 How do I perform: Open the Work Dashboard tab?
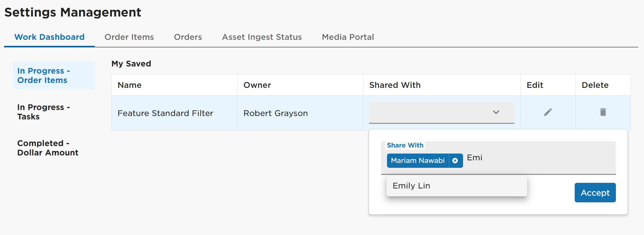pyautogui.click(x=49, y=37)
